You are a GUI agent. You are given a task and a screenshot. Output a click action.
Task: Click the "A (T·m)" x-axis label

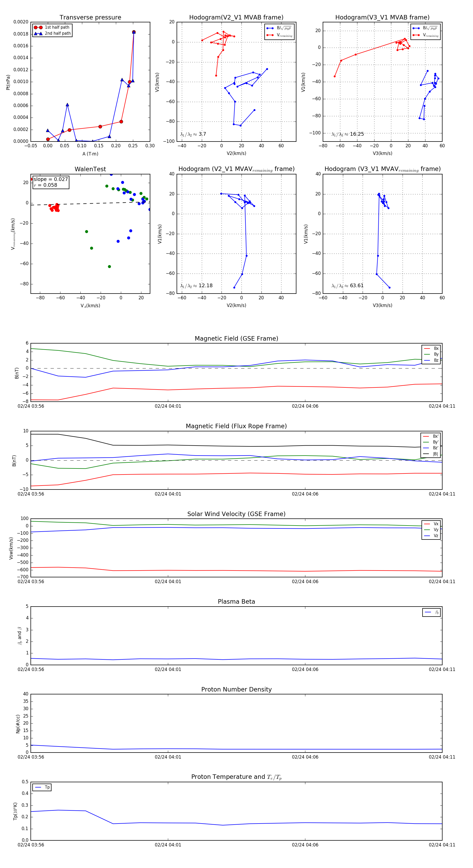(x=90, y=154)
